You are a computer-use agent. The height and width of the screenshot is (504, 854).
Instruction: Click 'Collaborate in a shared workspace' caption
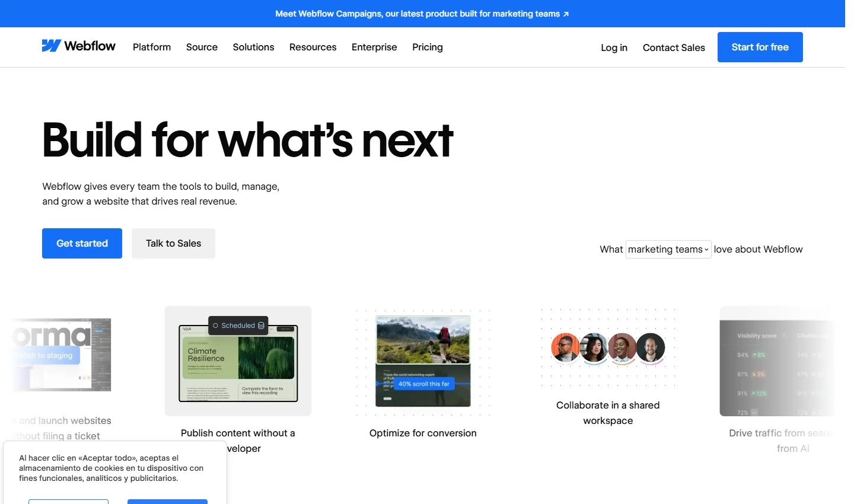[x=608, y=413]
